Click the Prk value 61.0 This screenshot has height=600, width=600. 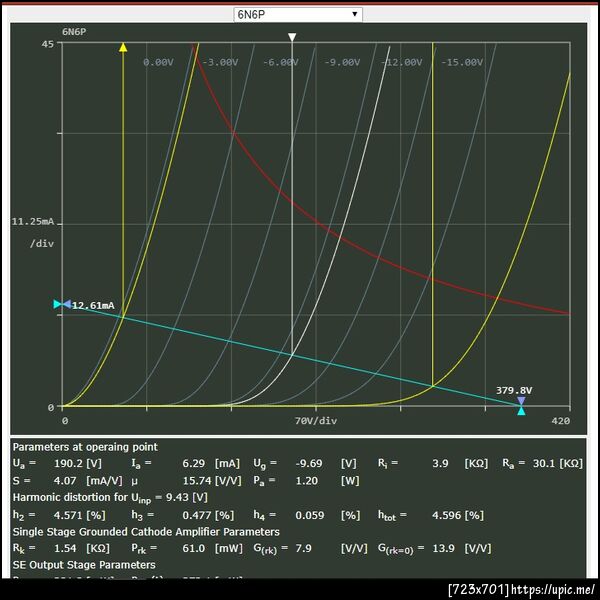[194, 548]
